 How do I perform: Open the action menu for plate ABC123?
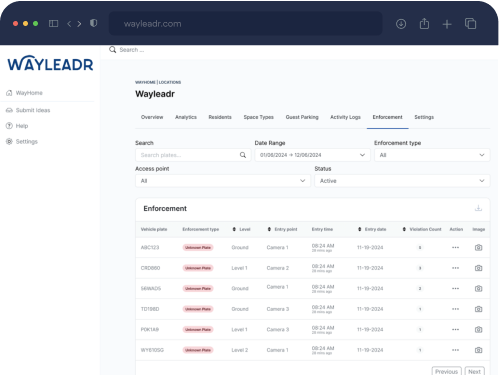[455, 247]
